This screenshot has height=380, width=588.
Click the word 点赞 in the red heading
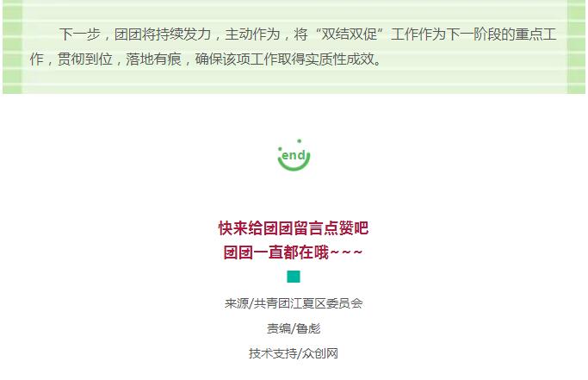coord(338,228)
